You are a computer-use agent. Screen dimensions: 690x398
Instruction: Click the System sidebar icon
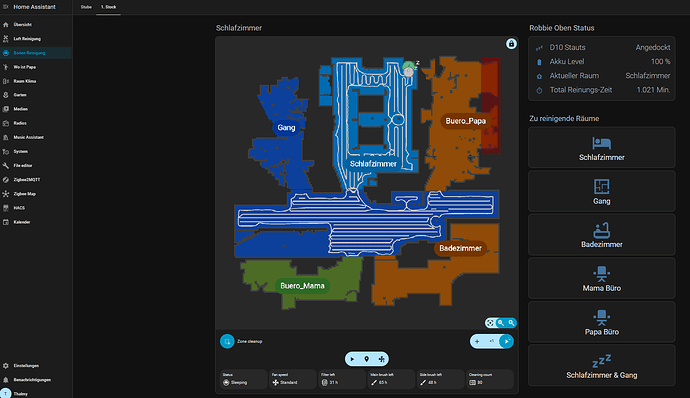[6, 151]
